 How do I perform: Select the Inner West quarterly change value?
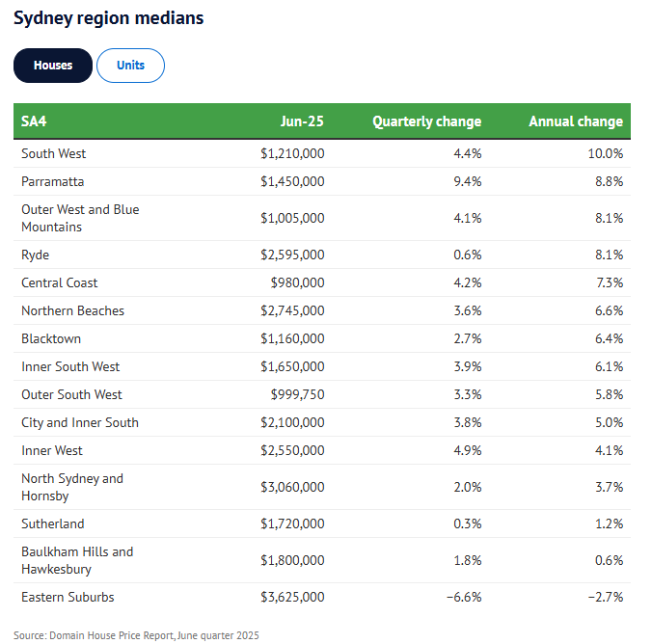(x=465, y=450)
